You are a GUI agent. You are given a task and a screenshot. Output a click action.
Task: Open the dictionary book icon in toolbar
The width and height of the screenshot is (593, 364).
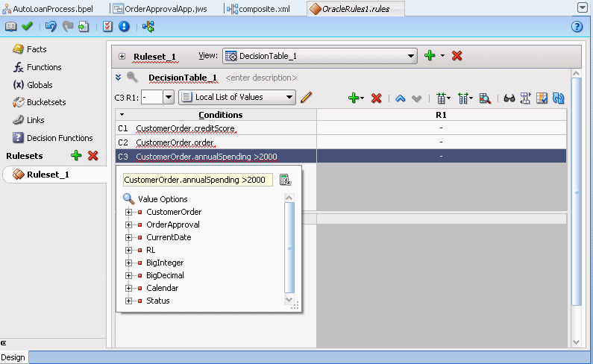coord(10,26)
